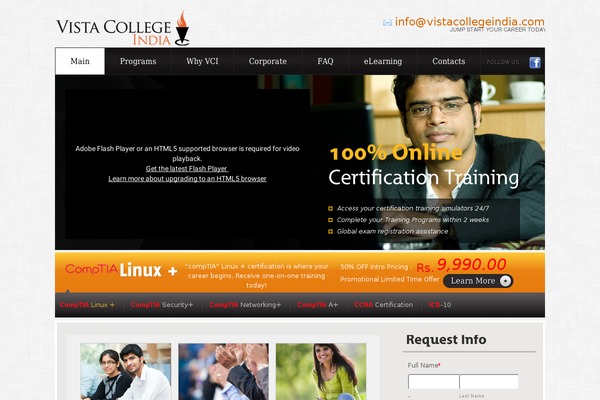Click the Follow Us label
600x400 pixels.
503,62
